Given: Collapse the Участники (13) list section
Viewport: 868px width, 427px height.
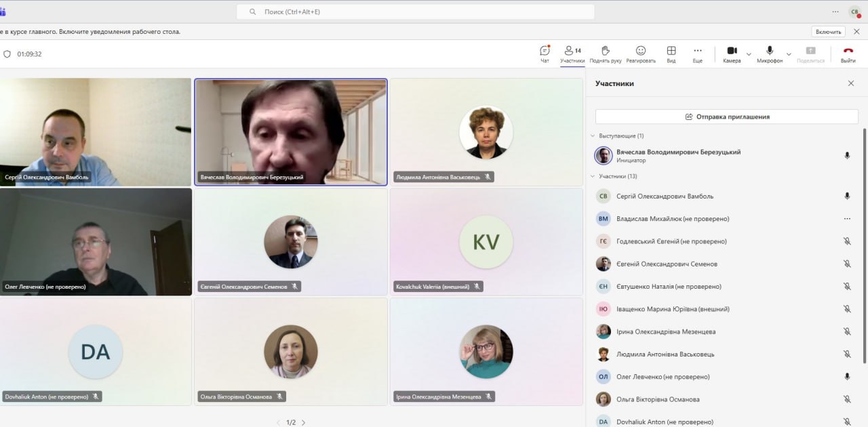Looking at the screenshot, I should coord(593,176).
